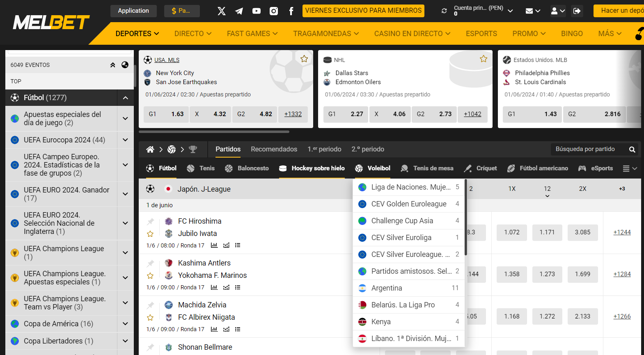The image size is (644, 355).
Task: Select CEV Golden Euroleague entry
Action: pos(409,204)
